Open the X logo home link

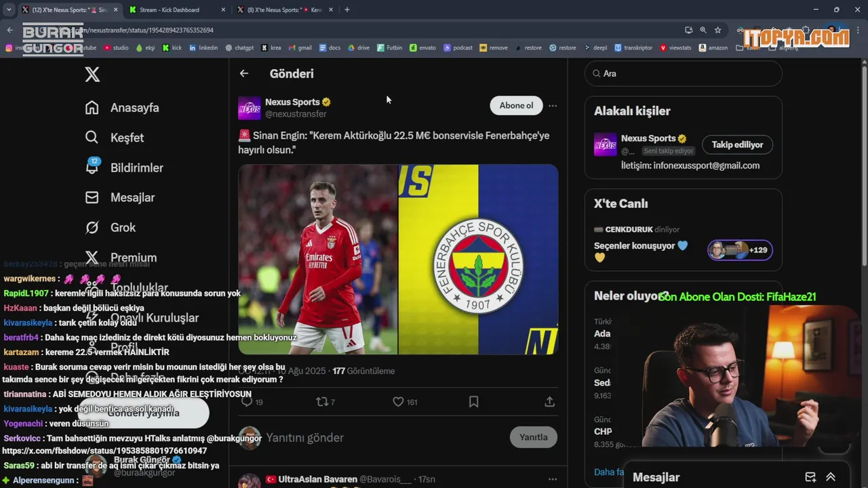coord(92,75)
